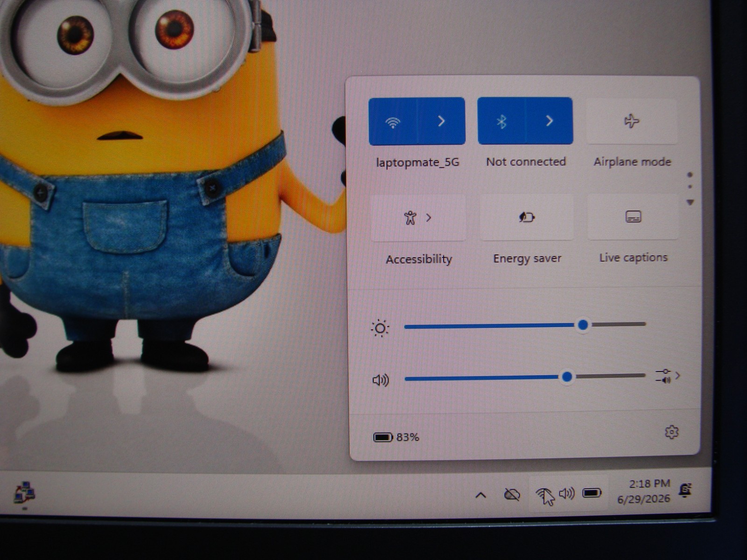Viewport: 747px width, 560px height.
Task: Open all settings gear icon
Action: [671, 432]
